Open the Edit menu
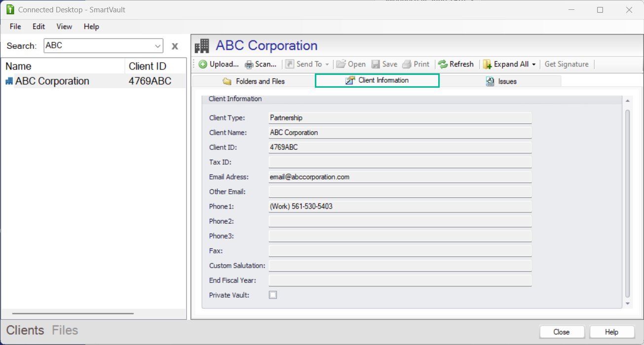 (x=39, y=27)
